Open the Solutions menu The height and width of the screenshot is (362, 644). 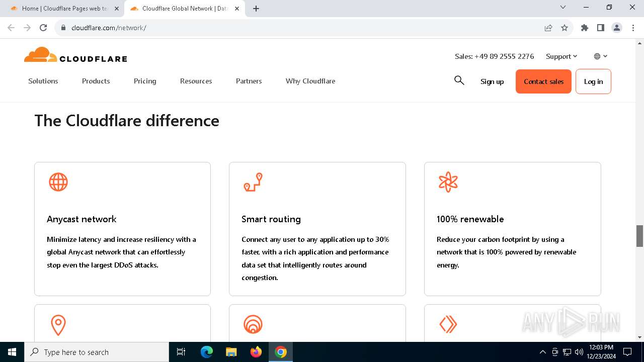[43, 81]
